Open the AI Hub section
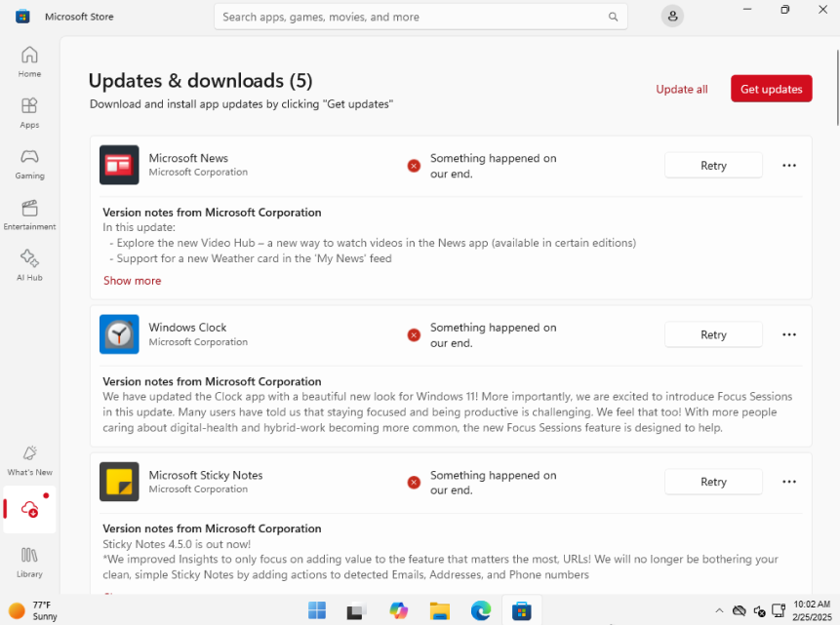This screenshot has height=625, width=840. point(29,265)
